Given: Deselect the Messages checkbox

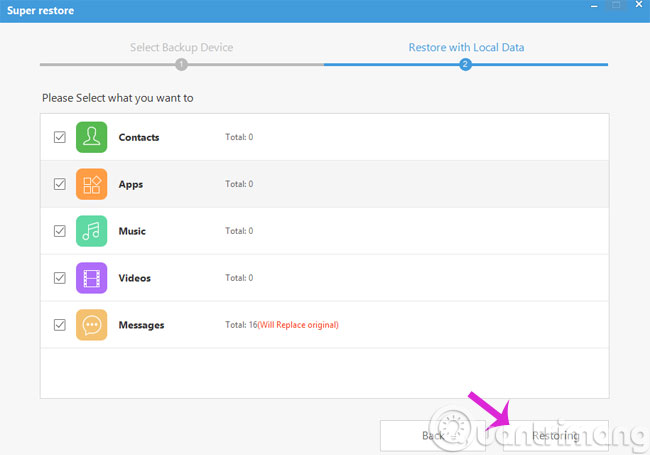Looking at the screenshot, I should [x=60, y=325].
